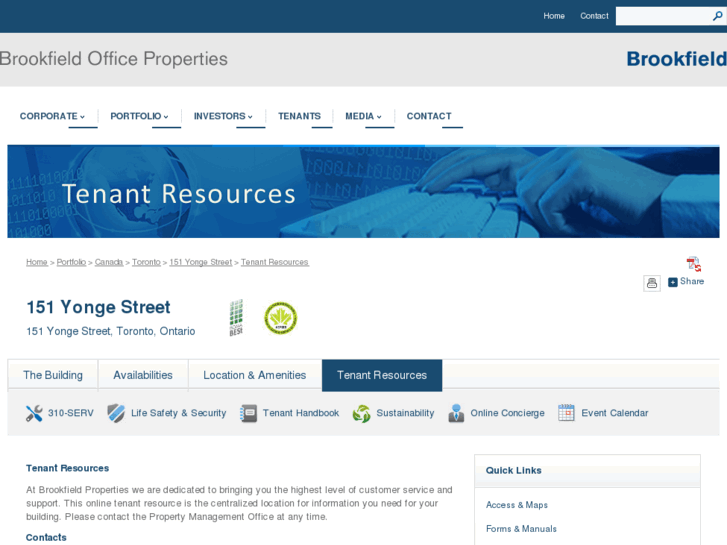The image size is (727, 545).
Task: Click the Life Safety shield icon
Action: pos(116,413)
